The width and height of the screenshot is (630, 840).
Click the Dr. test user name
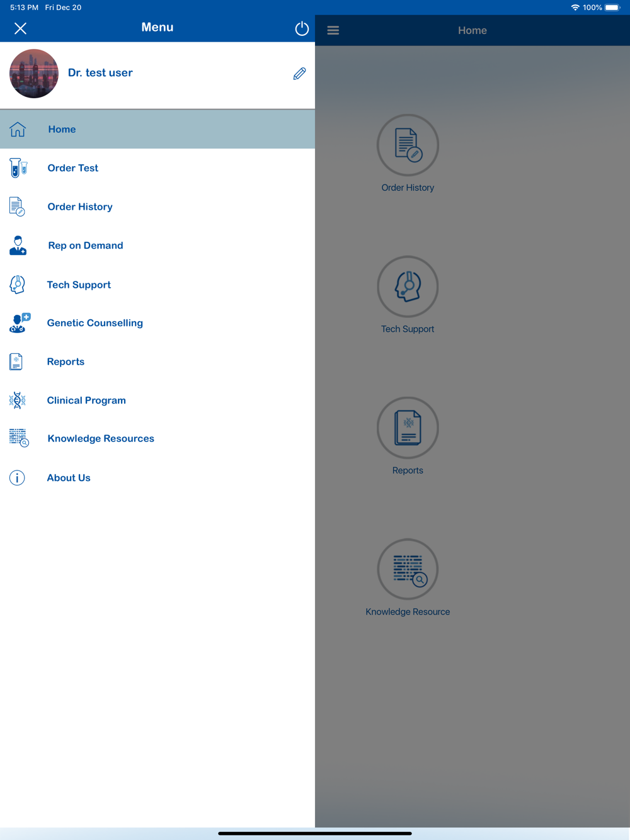[100, 73]
